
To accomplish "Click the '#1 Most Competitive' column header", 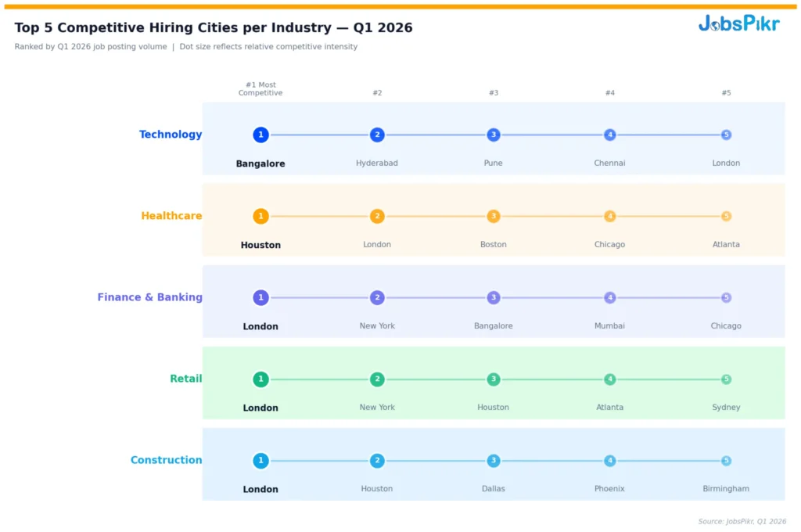I will coord(260,88).
